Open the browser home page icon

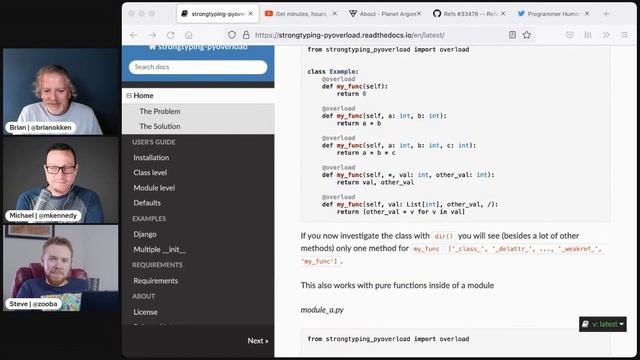click(189, 35)
